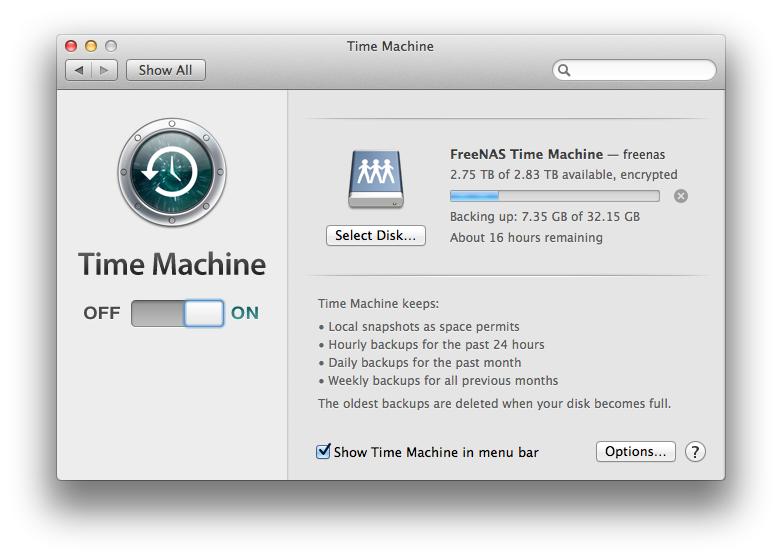Screen dimensions: 782x559
Task: Click the magnifying glass search icon
Action: click(564, 70)
